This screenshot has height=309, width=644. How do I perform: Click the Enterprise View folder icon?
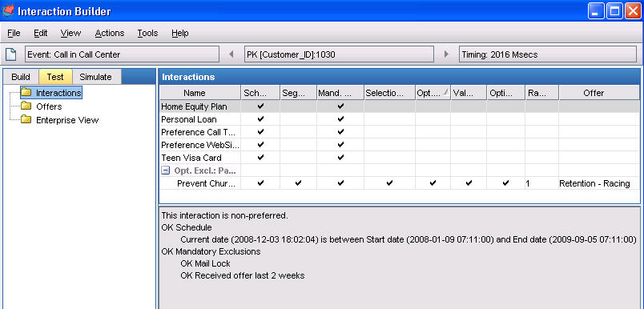tap(26, 120)
